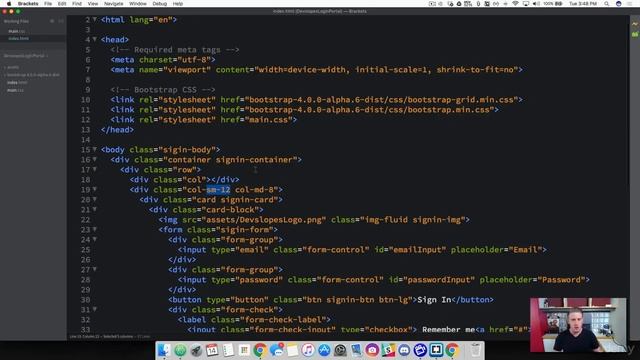This screenshot has width=640, height=360.
Task: Click the volume icon in menu bar
Action: [536, 4]
